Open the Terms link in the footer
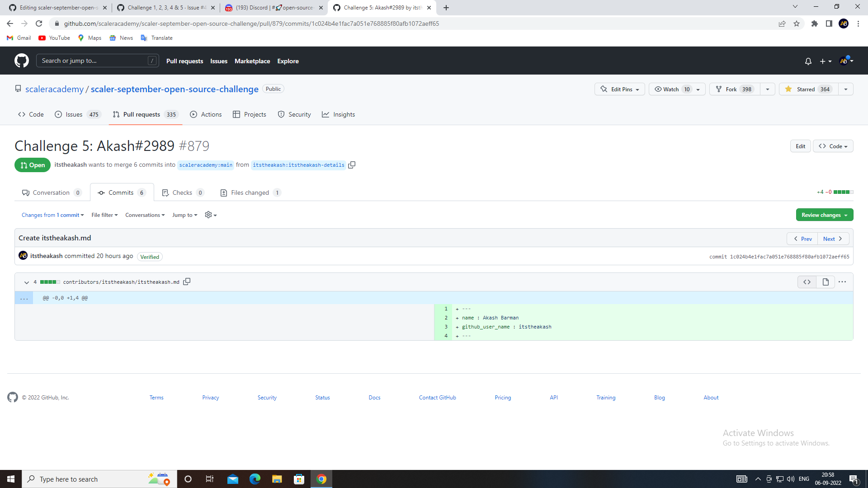The width and height of the screenshot is (868, 488). [156, 397]
